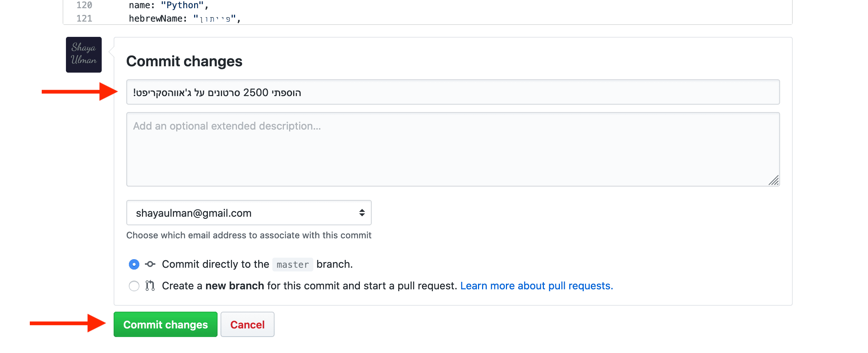This screenshot has width=868, height=353.
Task: Click line number 121 in the code view
Action: [x=84, y=19]
